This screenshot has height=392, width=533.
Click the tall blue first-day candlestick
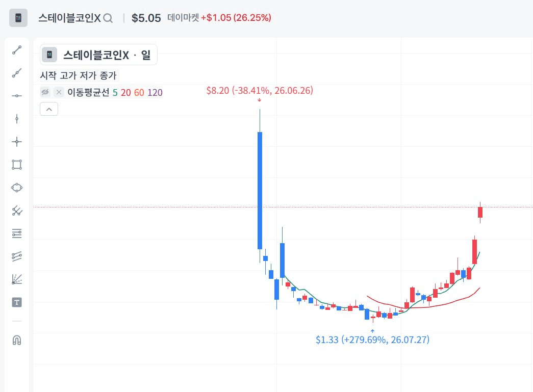click(260, 190)
